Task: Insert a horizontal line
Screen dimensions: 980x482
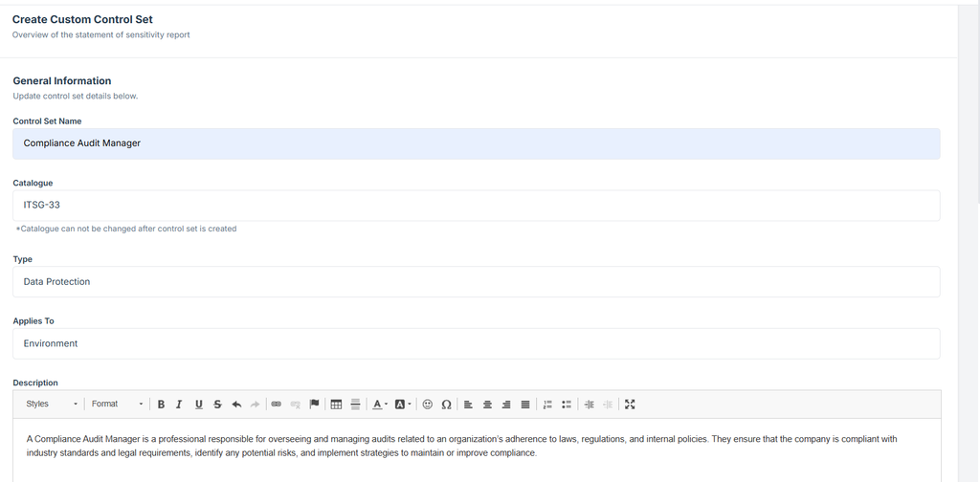Action: [x=355, y=405]
